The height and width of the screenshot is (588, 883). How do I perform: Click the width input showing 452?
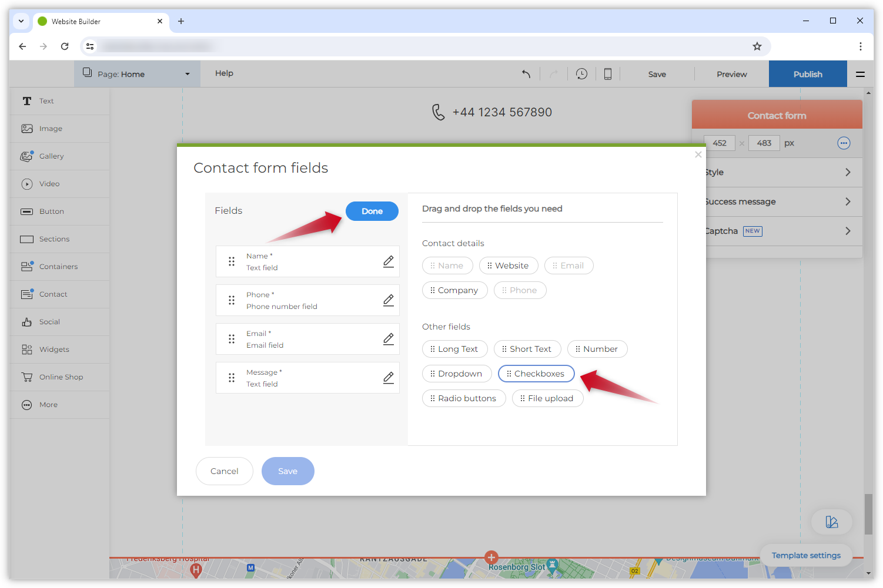(719, 143)
